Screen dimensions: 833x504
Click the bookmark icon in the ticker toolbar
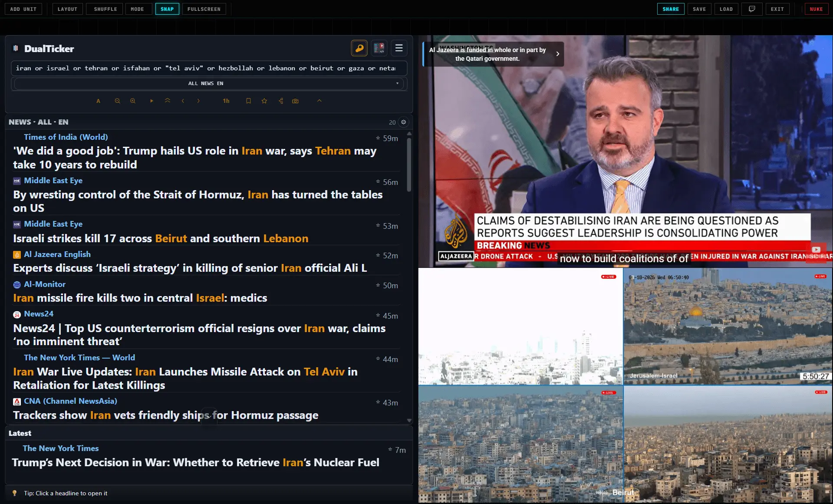pyautogui.click(x=248, y=101)
